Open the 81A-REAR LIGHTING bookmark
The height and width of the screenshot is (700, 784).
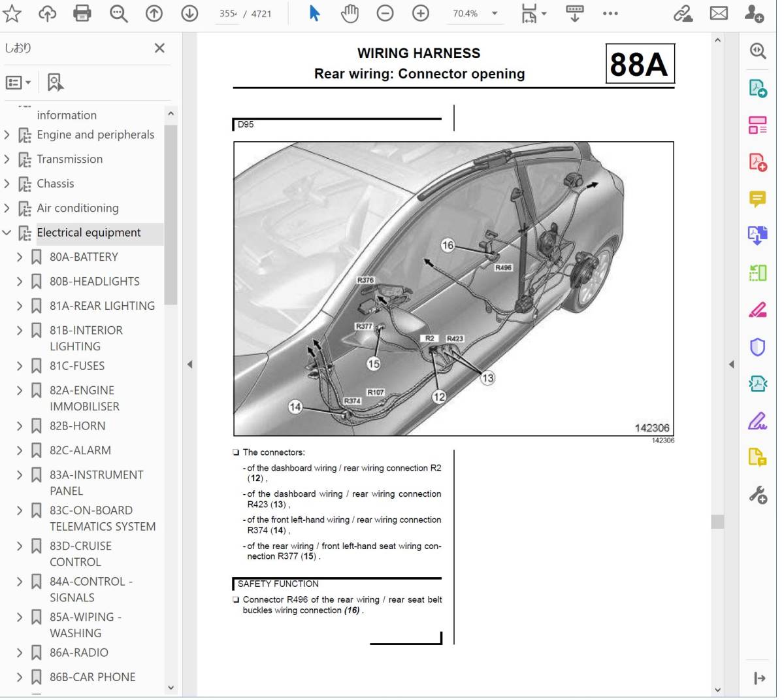click(x=102, y=306)
